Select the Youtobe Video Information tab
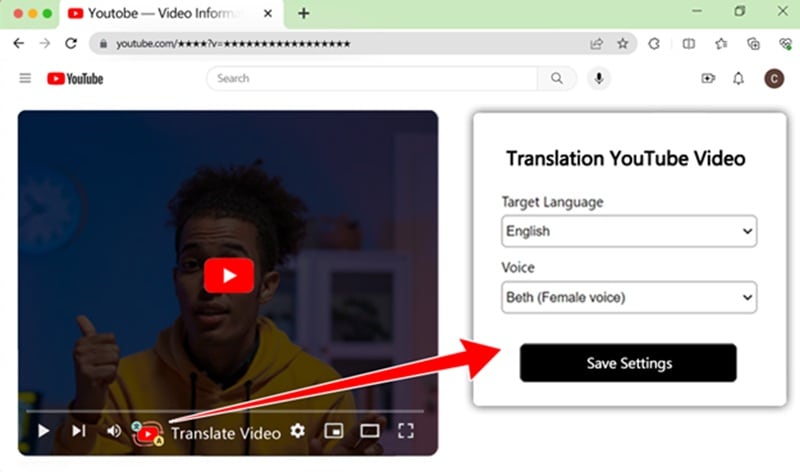This screenshot has width=800, height=472. pos(172,14)
